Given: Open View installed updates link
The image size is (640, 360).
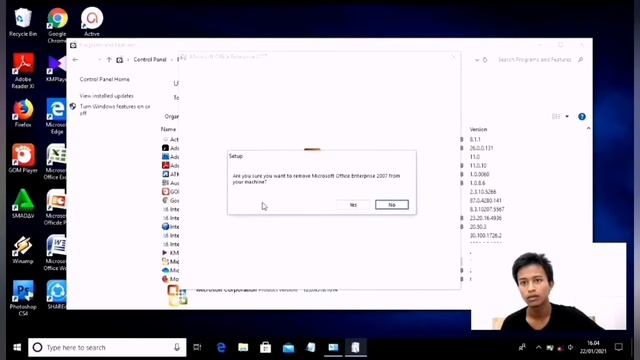Looking at the screenshot, I should coord(107,96).
